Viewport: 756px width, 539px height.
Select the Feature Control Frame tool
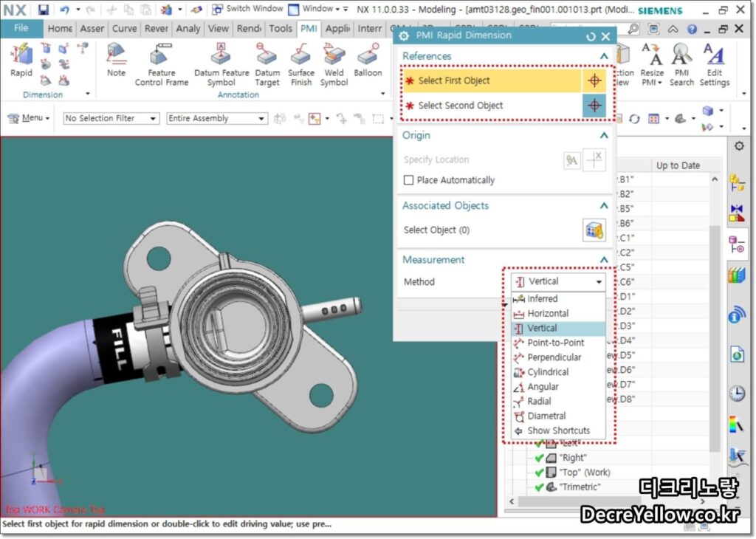[162, 64]
